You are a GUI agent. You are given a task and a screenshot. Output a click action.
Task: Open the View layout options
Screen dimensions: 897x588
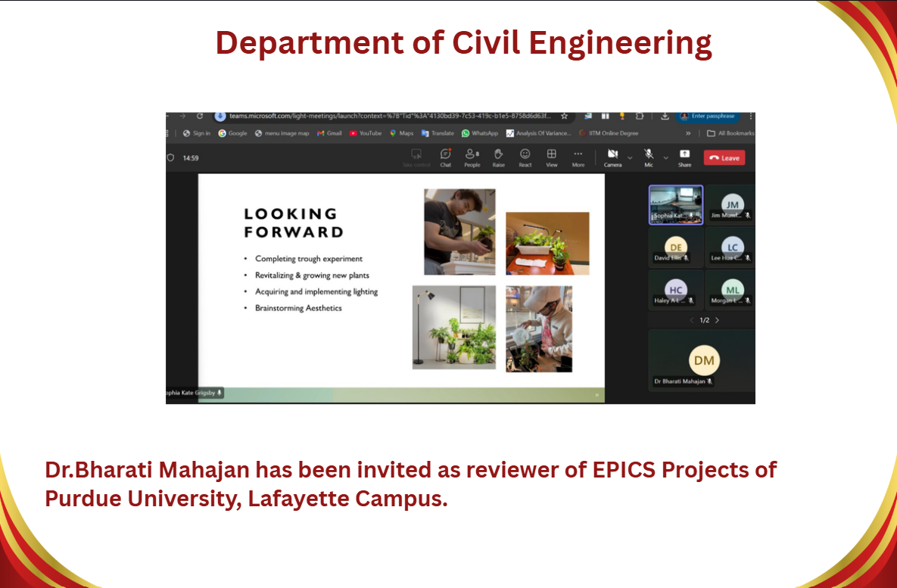[552, 157]
